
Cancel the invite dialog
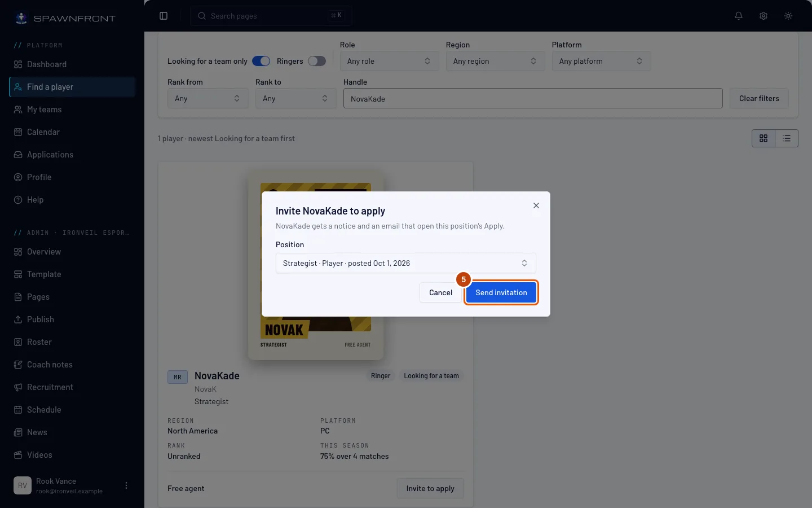(x=440, y=292)
